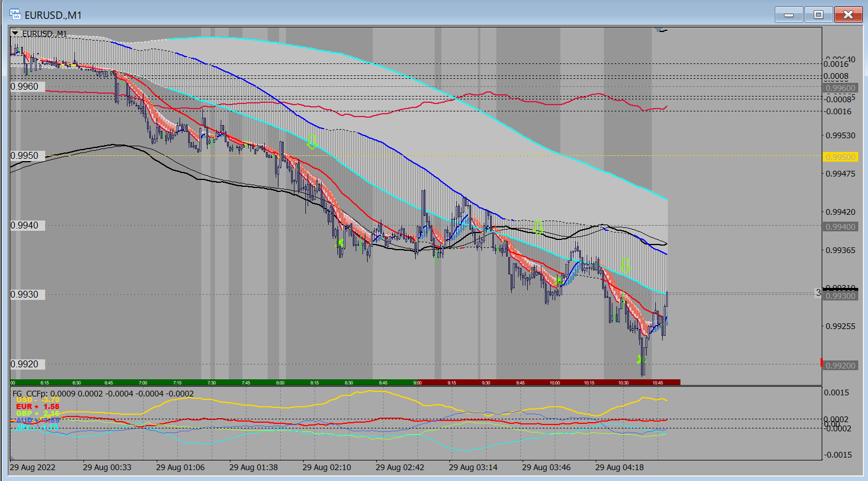Click red marker on price axis at 0.99200
The width and height of the screenshot is (868, 481).
pos(822,363)
